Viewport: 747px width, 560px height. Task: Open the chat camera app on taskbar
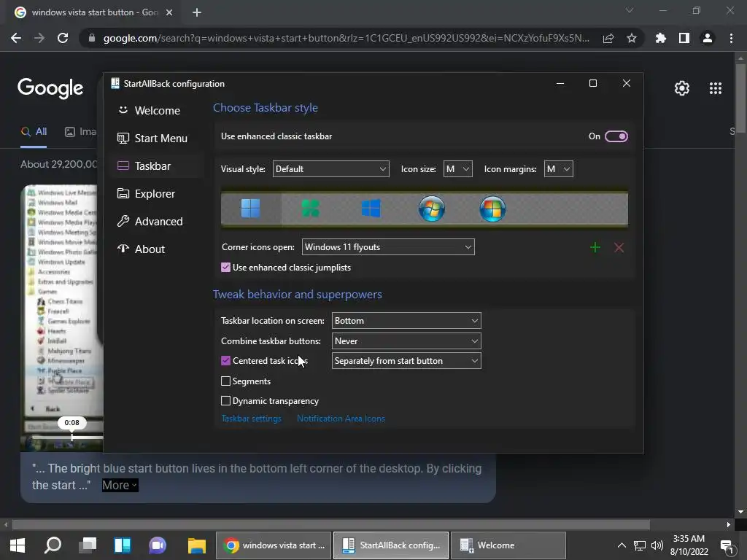[x=158, y=545]
